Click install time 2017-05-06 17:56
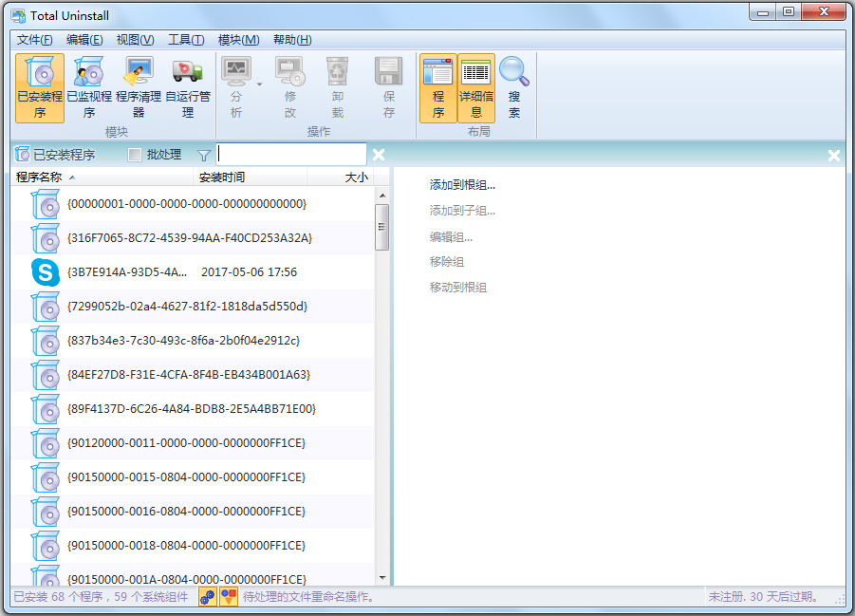 (x=249, y=272)
